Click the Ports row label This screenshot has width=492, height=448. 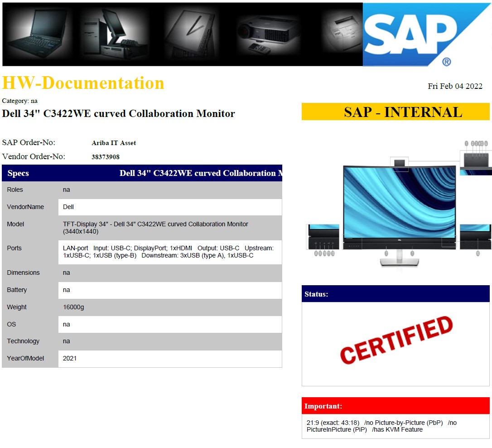point(14,248)
